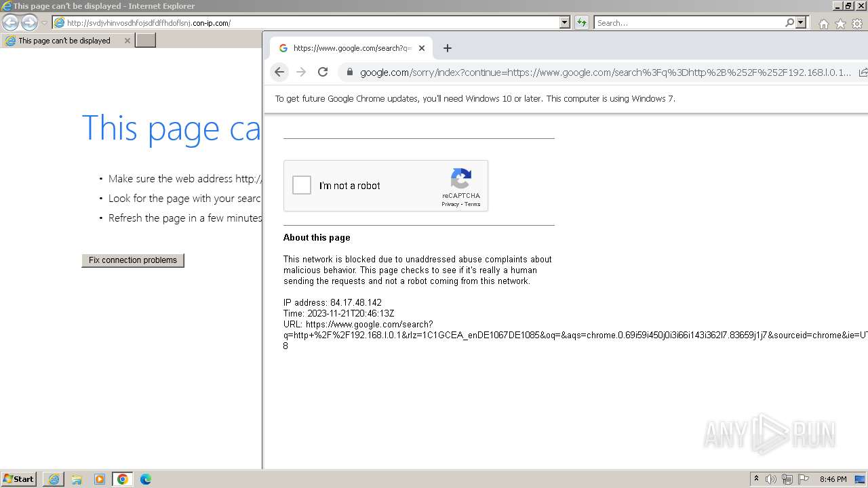The height and width of the screenshot is (488, 868).
Task: Select the Chrome google.com/search tab
Action: point(351,48)
